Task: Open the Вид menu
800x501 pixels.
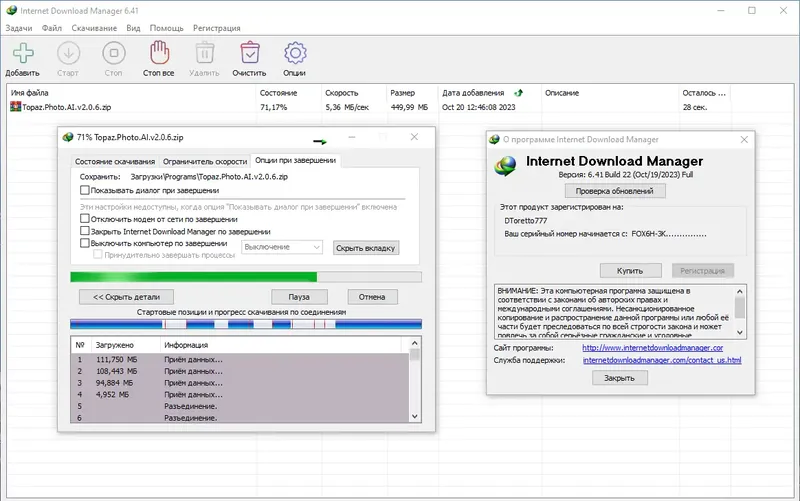Action: tap(133, 28)
